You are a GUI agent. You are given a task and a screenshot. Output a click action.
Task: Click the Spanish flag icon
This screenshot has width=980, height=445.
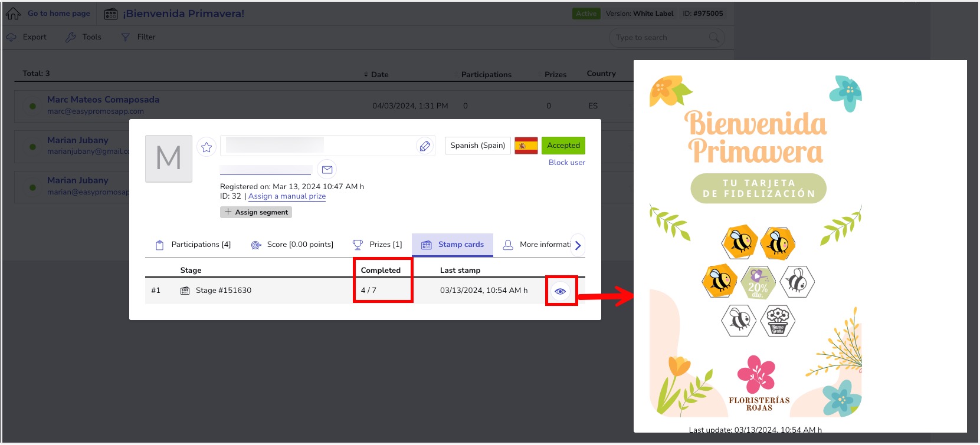[x=526, y=146]
